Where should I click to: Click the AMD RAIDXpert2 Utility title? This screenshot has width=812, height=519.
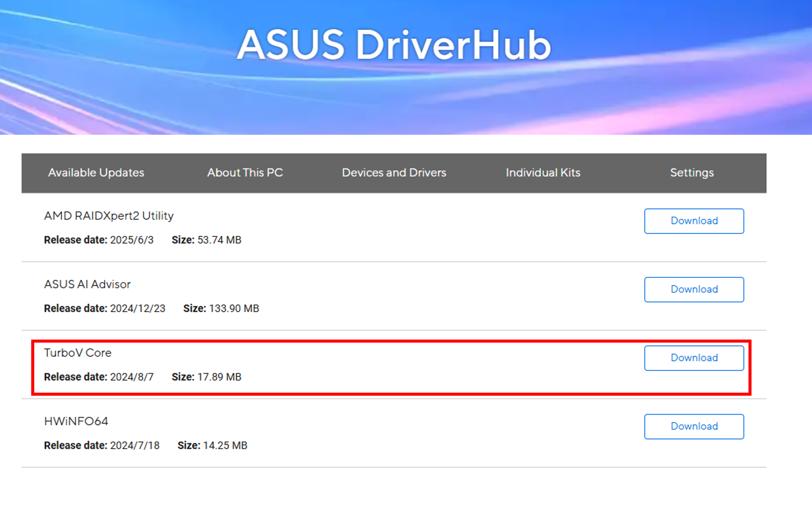pyautogui.click(x=109, y=216)
